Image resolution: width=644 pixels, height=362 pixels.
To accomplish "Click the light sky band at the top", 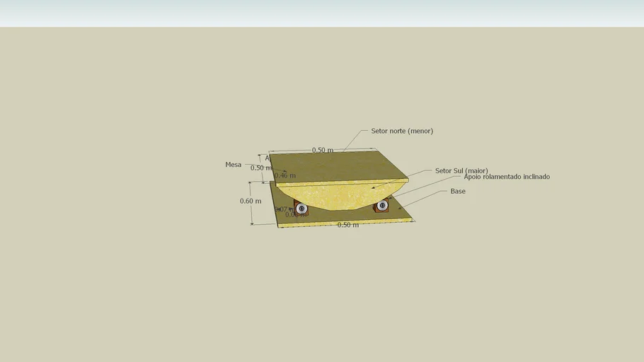I will point(322,13).
